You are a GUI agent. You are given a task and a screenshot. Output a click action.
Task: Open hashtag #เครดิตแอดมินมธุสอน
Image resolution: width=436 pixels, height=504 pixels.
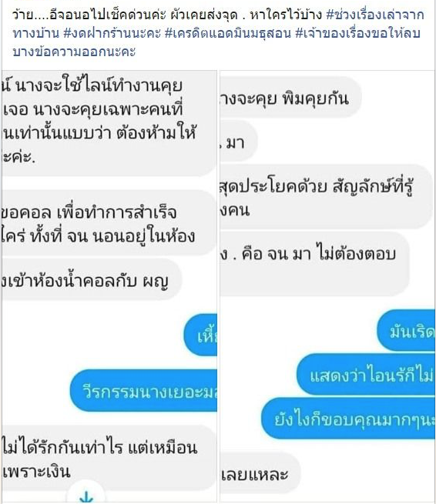point(228,33)
